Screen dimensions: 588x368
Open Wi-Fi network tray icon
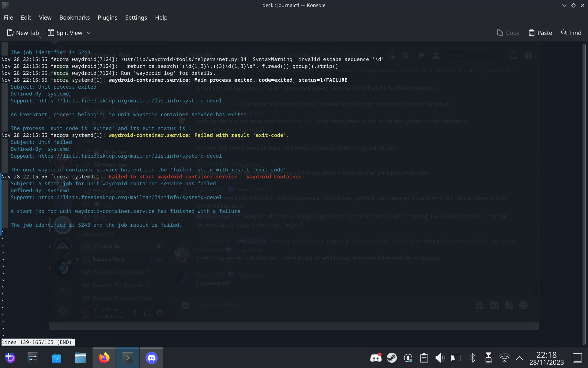click(504, 358)
